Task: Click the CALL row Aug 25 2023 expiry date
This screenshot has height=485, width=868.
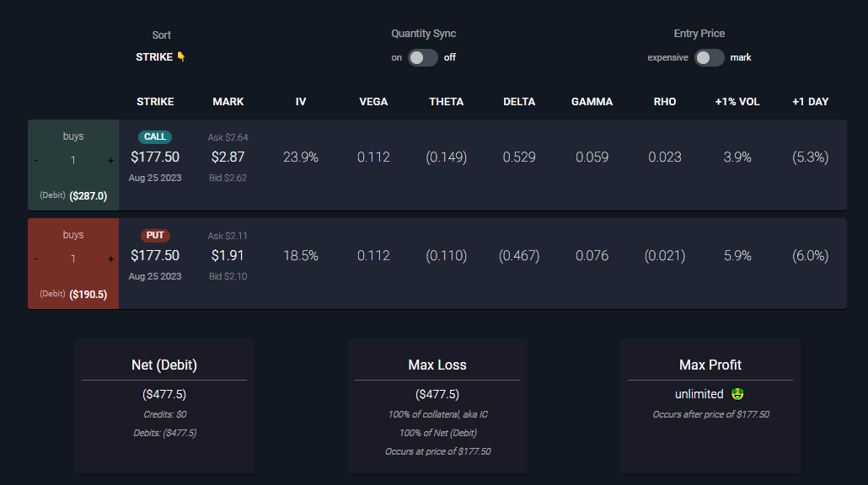Action: click(x=155, y=178)
